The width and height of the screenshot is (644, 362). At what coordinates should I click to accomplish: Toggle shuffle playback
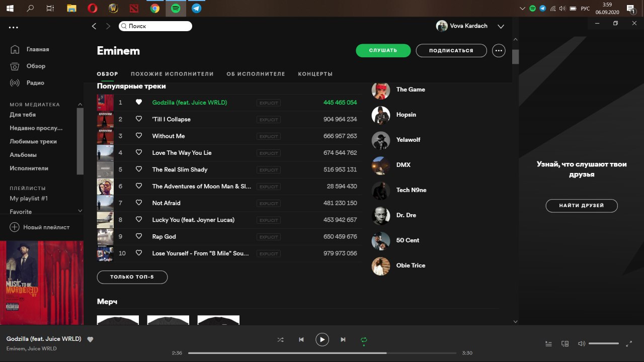pos(280,340)
